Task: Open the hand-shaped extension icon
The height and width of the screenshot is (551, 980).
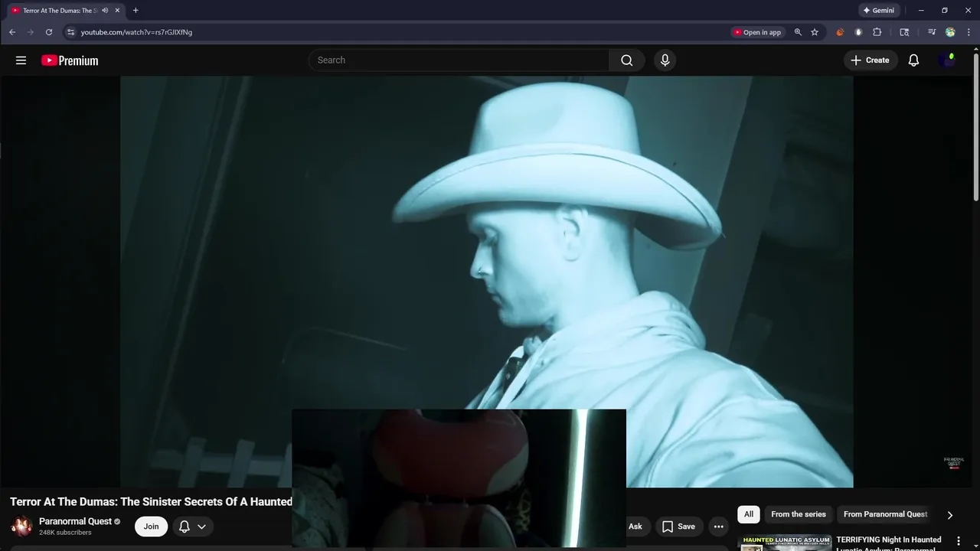Action: 858,32
